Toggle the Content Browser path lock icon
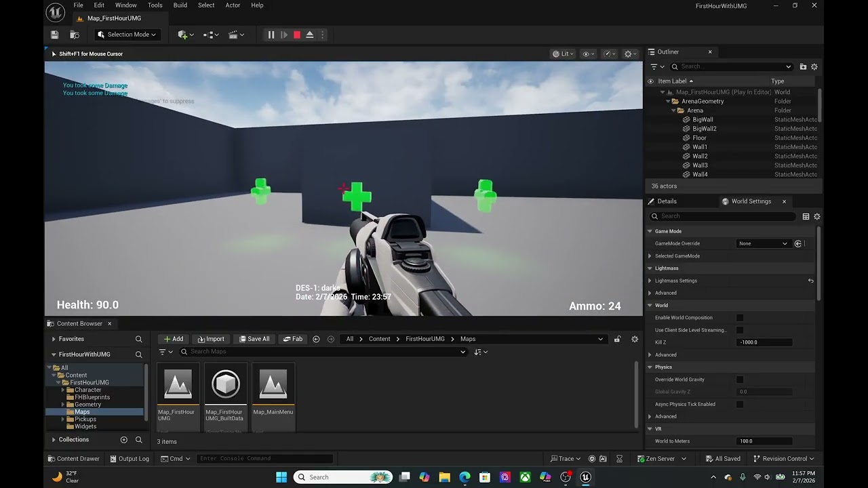This screenshot has height=488, width=868. coord(617,339)
